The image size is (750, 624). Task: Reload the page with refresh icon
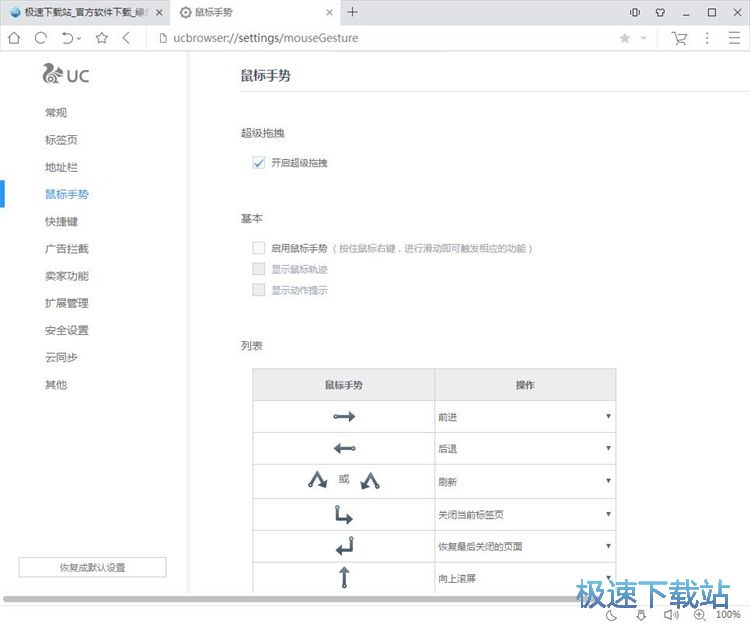pos(41,38)
